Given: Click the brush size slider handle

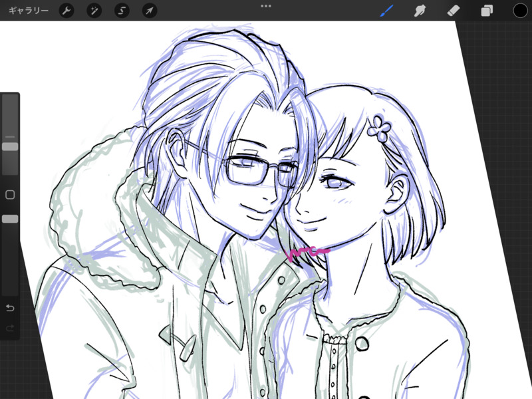Looking at the screenshot, I should pos(10,146).
